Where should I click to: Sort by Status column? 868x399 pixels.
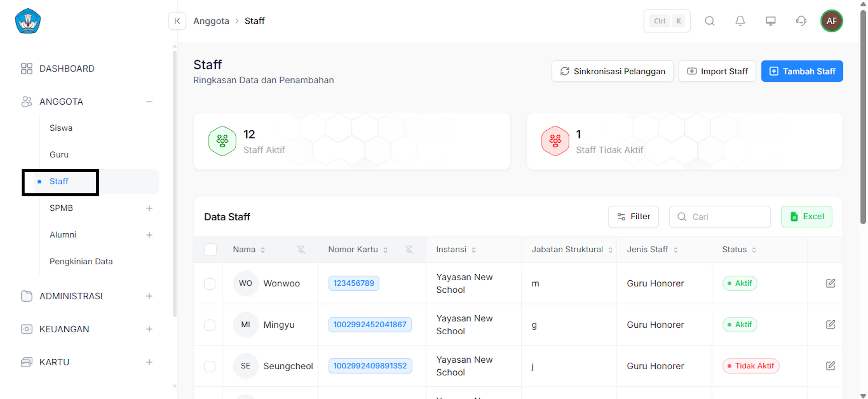(x=754, y=250)
